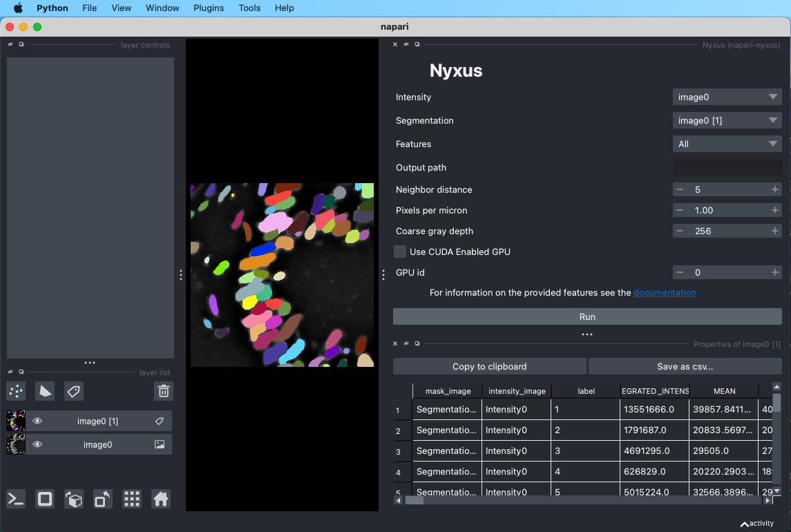Hide the Nyxus panel title bar
The image size is (791, 532).
[406, 44]
